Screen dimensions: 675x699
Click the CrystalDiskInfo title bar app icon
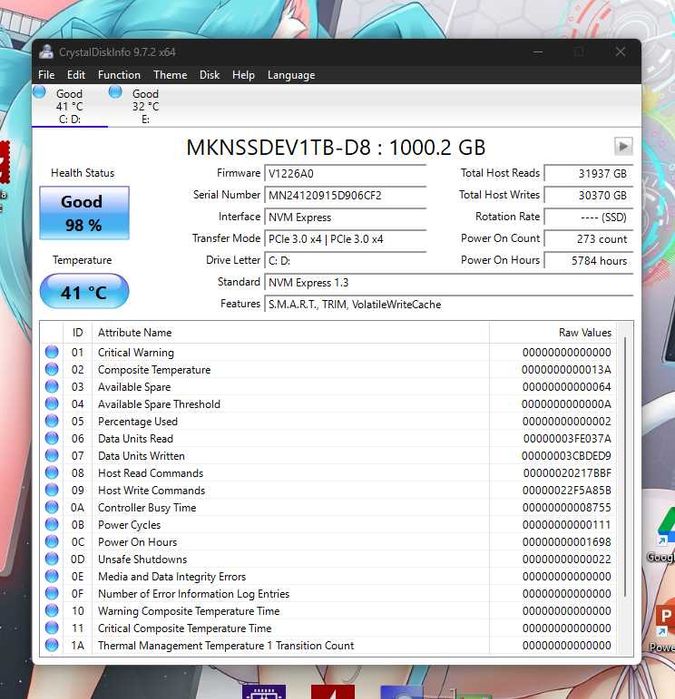click(46, 52)
